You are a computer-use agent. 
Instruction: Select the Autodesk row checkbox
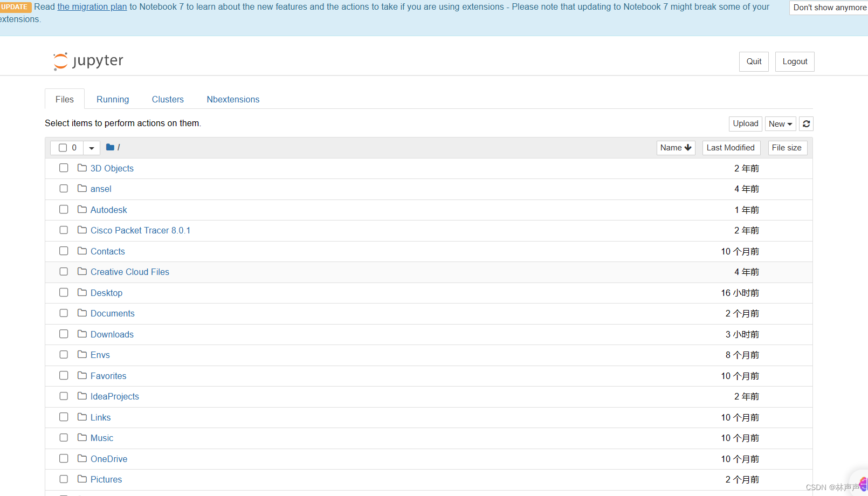(x=64, y=209)
